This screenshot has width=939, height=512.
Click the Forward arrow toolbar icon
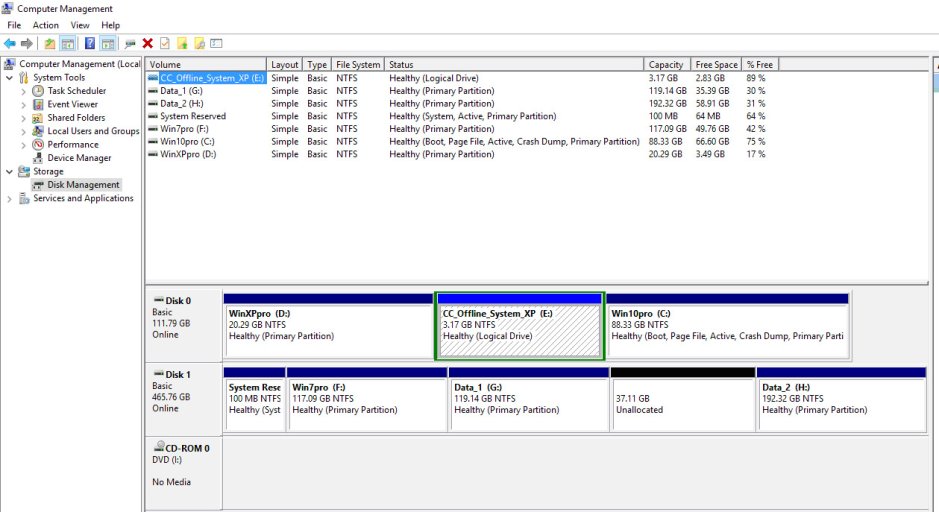pyautogui.click(x=27, y=44)
